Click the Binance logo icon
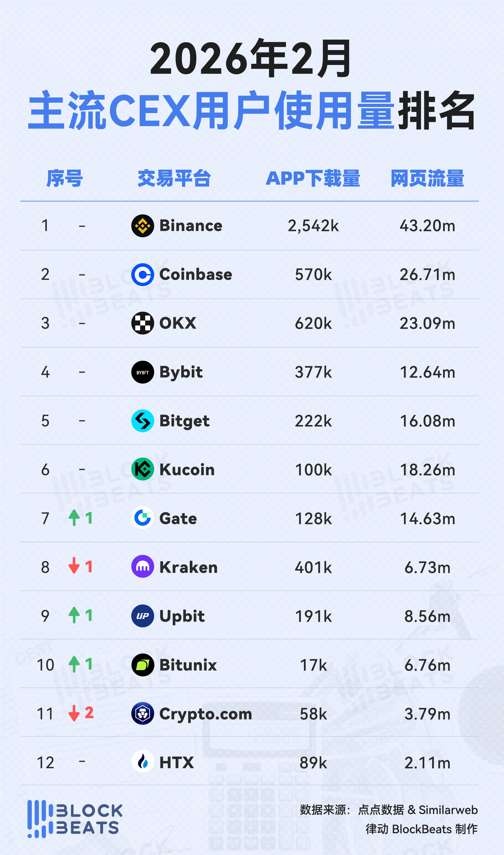Viewport: 504px width, 855px height. pos(143,226)
